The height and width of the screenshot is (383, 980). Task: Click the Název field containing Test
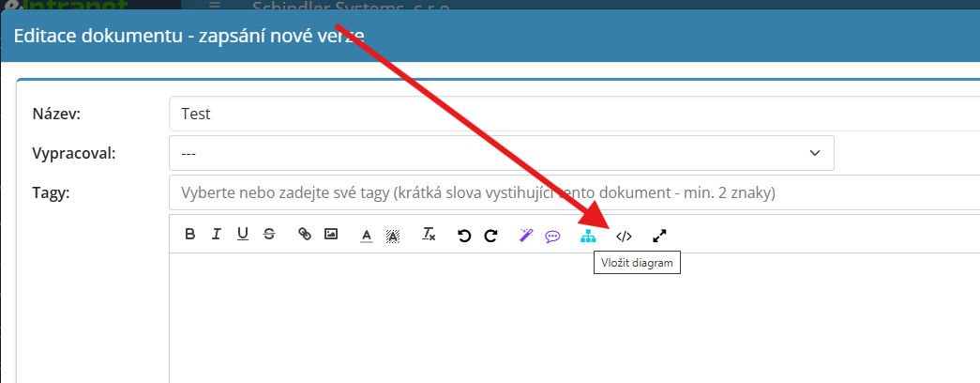point(563,115)
